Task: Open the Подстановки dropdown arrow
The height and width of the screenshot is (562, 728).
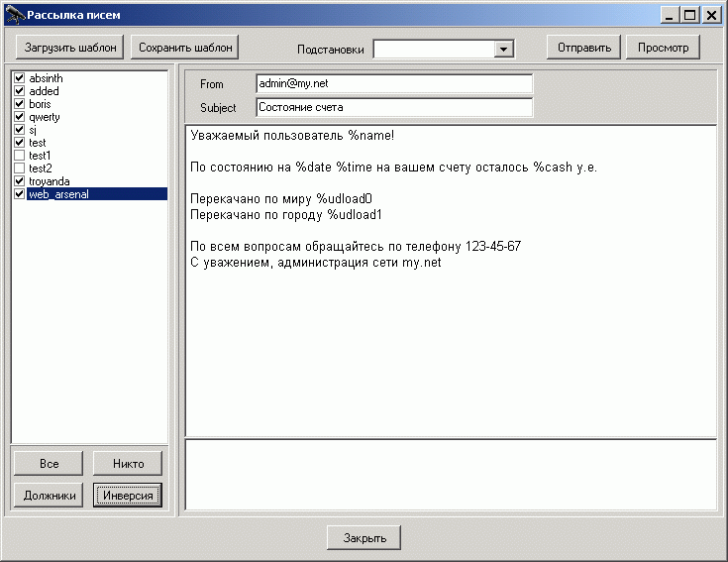Action: (503, 49)
